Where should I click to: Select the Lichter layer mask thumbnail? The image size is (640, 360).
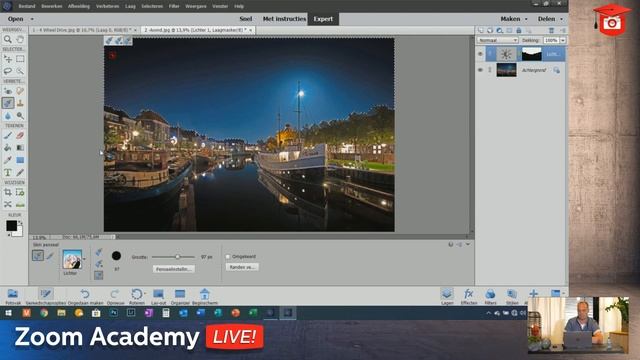[x=531, y=54]
